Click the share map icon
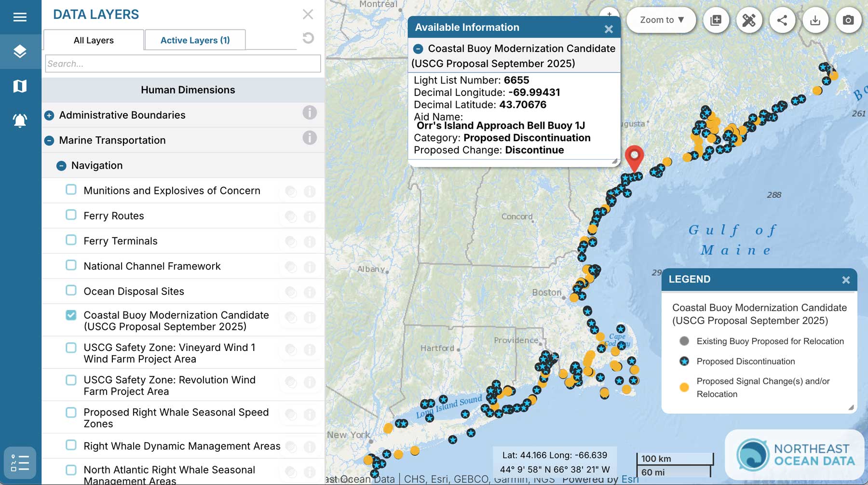 point(782,20)
